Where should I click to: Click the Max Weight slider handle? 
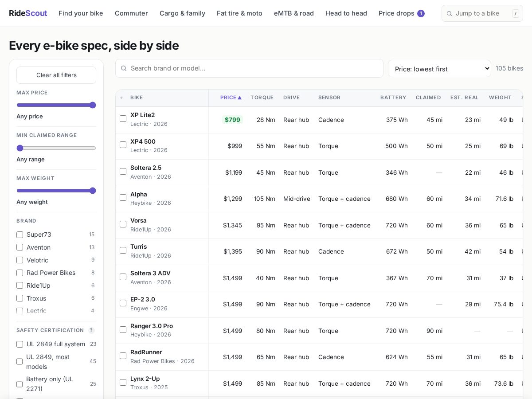(93, 191)
